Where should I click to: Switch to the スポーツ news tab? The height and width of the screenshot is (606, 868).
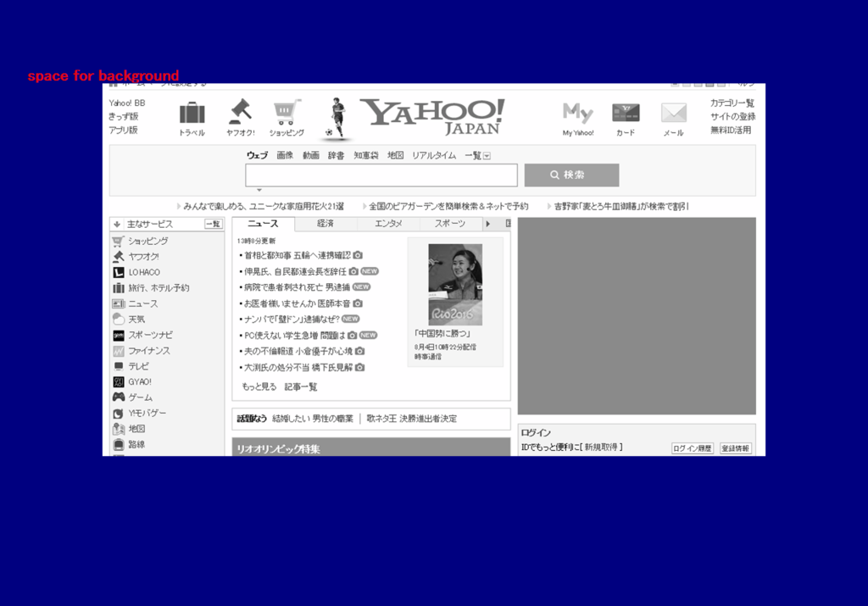click(x=450, y=224)
